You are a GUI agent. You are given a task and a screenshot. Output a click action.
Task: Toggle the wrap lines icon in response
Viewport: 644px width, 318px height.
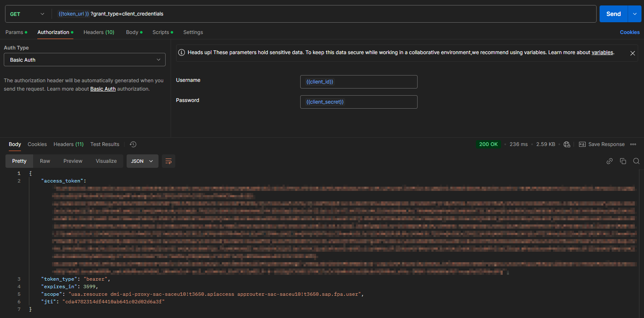click(169, 161)
